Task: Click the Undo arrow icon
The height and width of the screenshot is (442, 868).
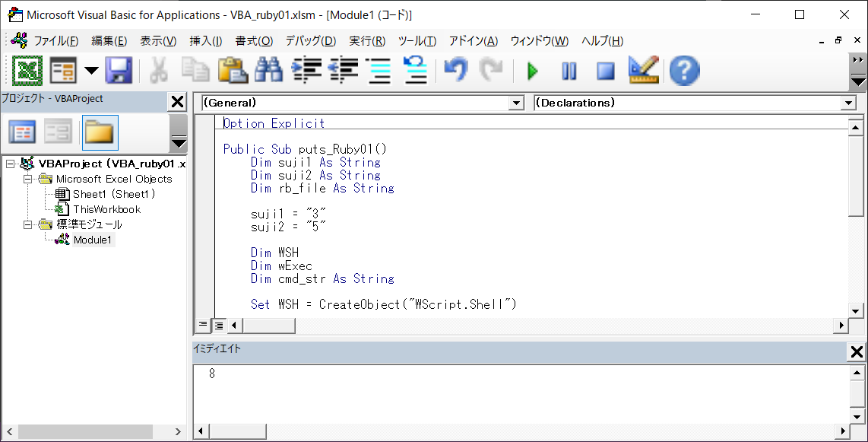Action: click(x=455, y=71)
